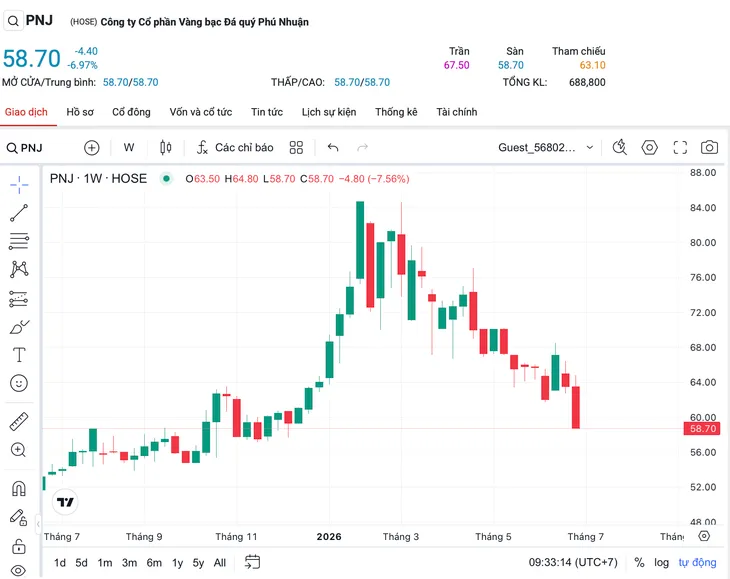Open time axis settings gear icon

coord(704,536)
